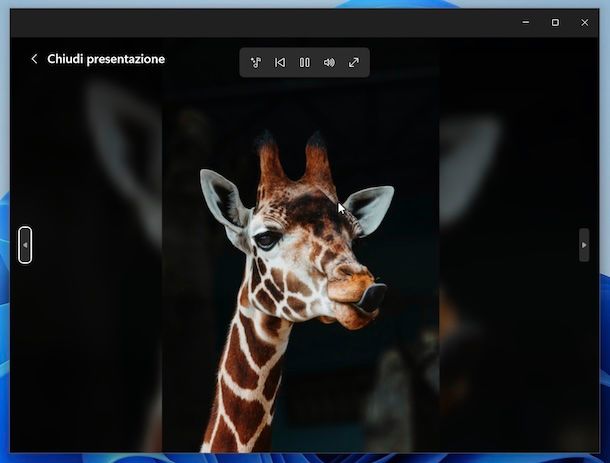Viewport: 610px width, 463px height.
Task: Mute the slideshow sound with the speaker icon
Action: pos(329,62)
